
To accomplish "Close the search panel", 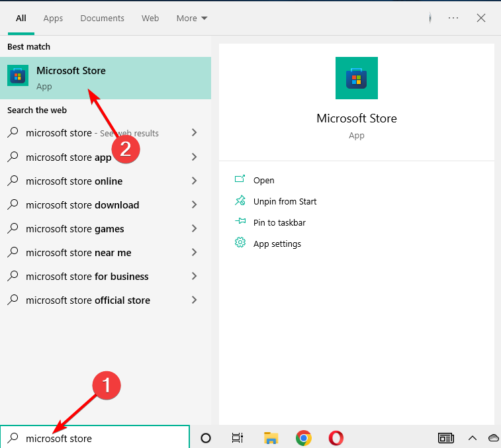I will click(481, 18).
